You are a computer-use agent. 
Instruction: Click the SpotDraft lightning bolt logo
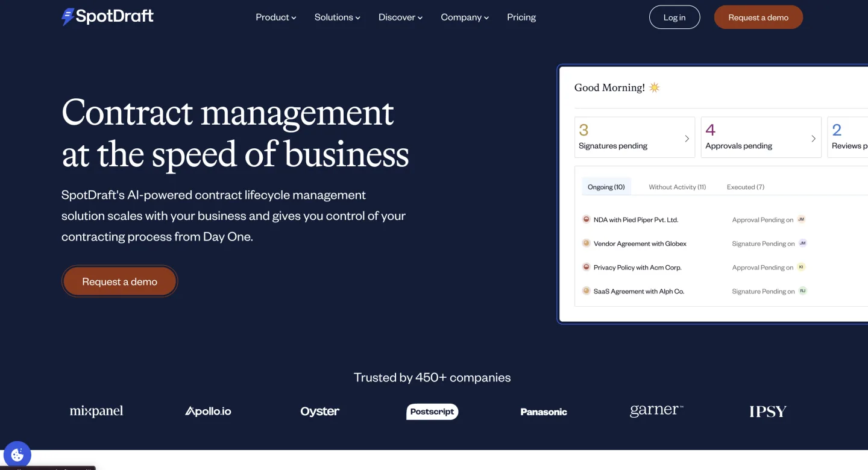(x=68, y=17)
